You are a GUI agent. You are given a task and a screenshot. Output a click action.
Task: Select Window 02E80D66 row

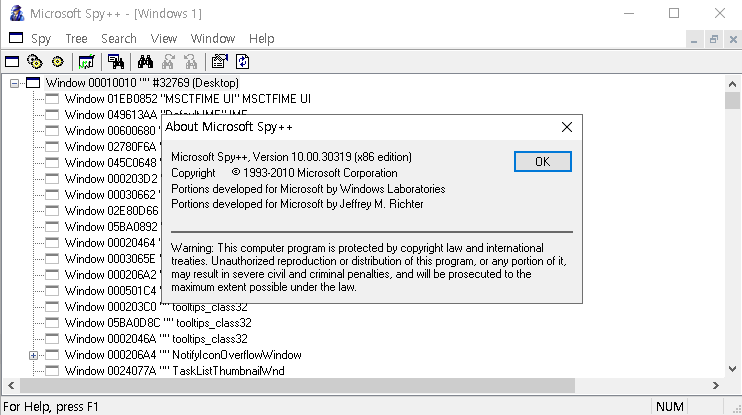coord(112,211)
